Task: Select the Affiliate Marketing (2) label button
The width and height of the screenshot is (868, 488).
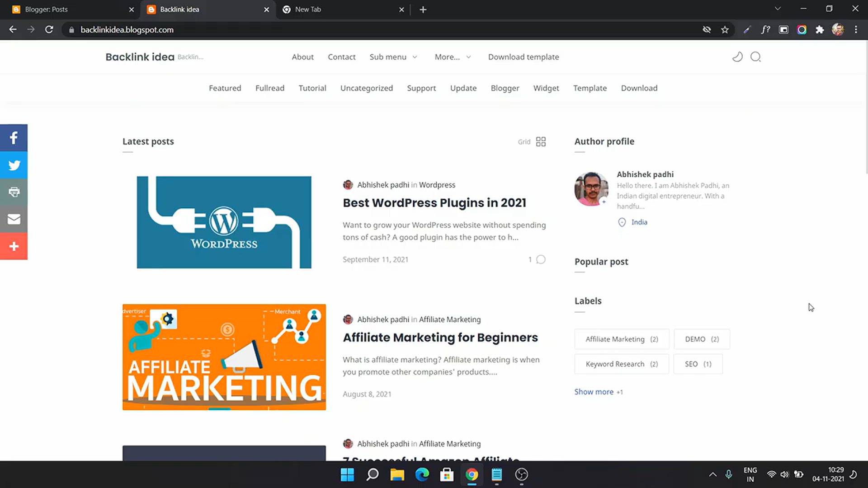Action: (x=622, y=339)
